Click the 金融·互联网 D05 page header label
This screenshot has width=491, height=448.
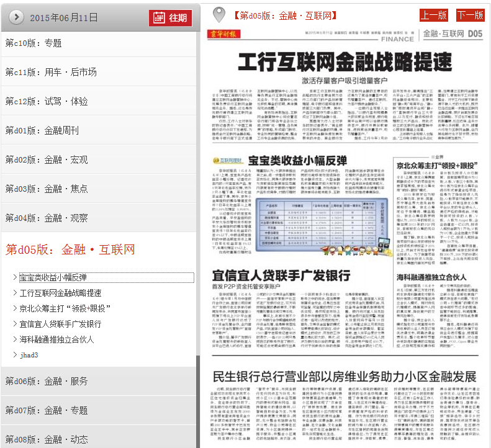(x=453, y=34)
